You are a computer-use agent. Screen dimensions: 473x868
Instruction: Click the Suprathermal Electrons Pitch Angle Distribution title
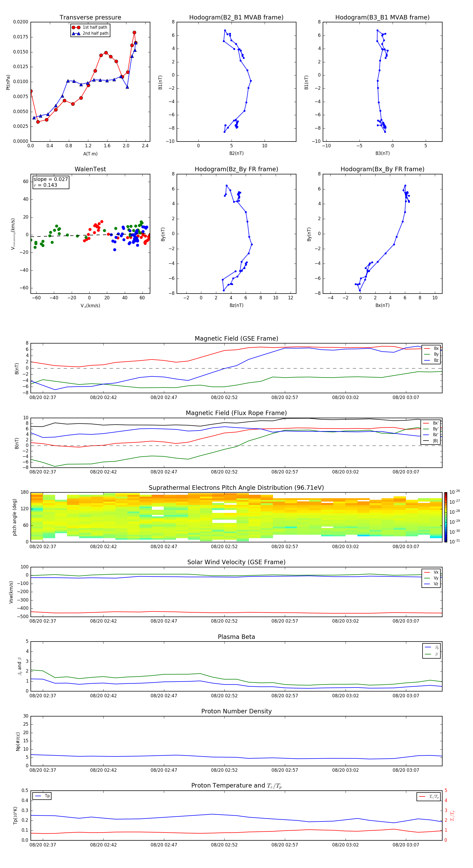pyautogui.click(x=236, y=488)
